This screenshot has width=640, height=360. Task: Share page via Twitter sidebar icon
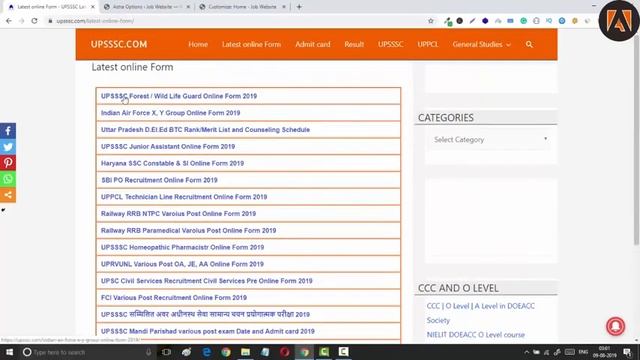point(8,147)
